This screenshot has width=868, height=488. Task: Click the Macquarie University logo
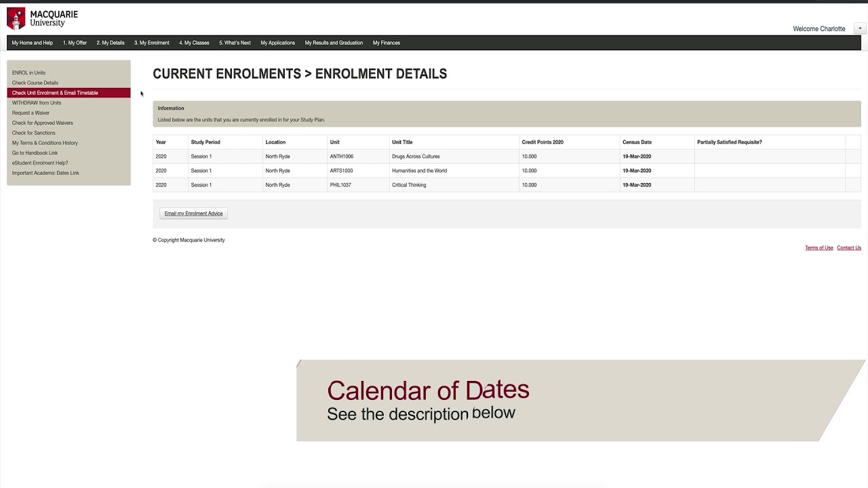[x=42, y=18]
